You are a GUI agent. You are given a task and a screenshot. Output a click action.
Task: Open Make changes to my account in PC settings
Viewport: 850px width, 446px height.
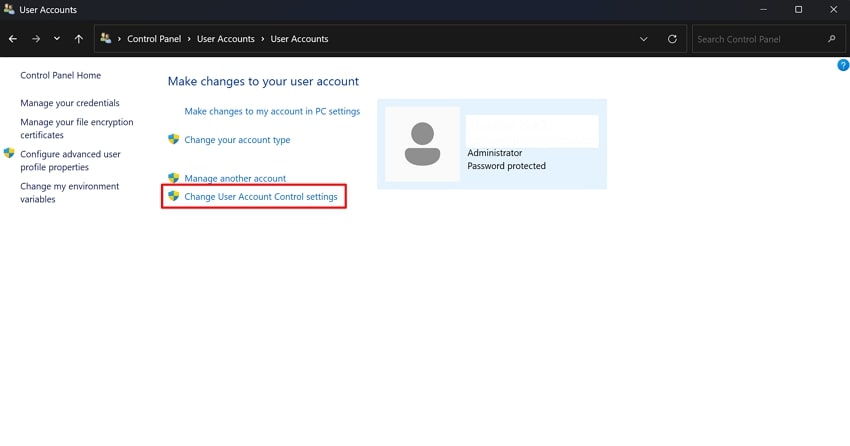click(272, 111)
